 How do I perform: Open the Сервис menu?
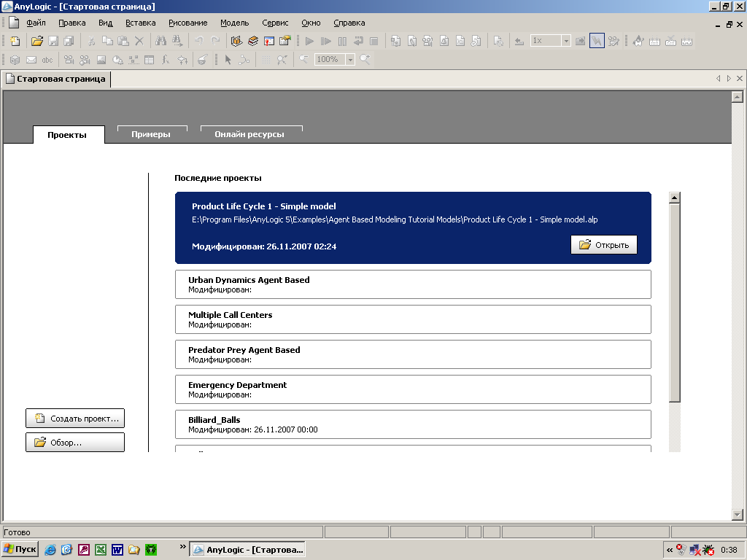click(275, 23)
